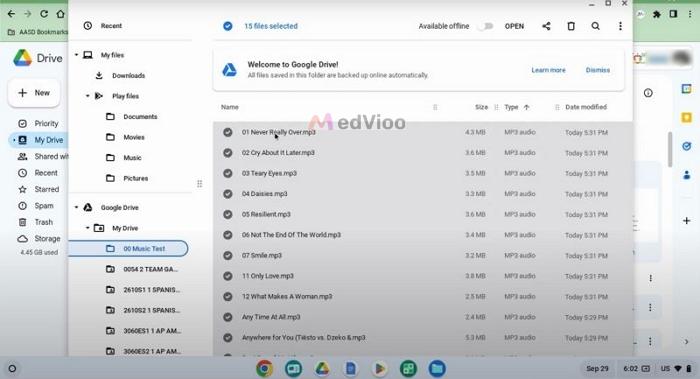Click the share icon in Files toolbar
Screen dimensions: 700x379
(x=546, y=26)
